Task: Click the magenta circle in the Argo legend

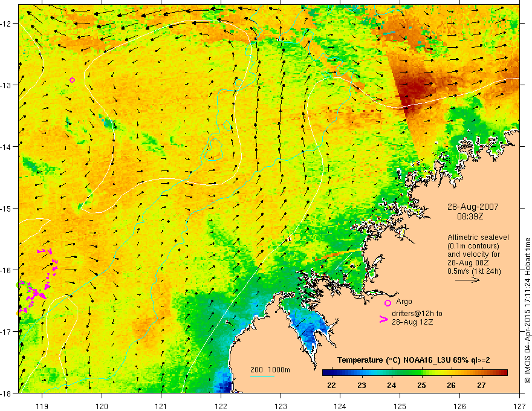Action: point(388,303)
